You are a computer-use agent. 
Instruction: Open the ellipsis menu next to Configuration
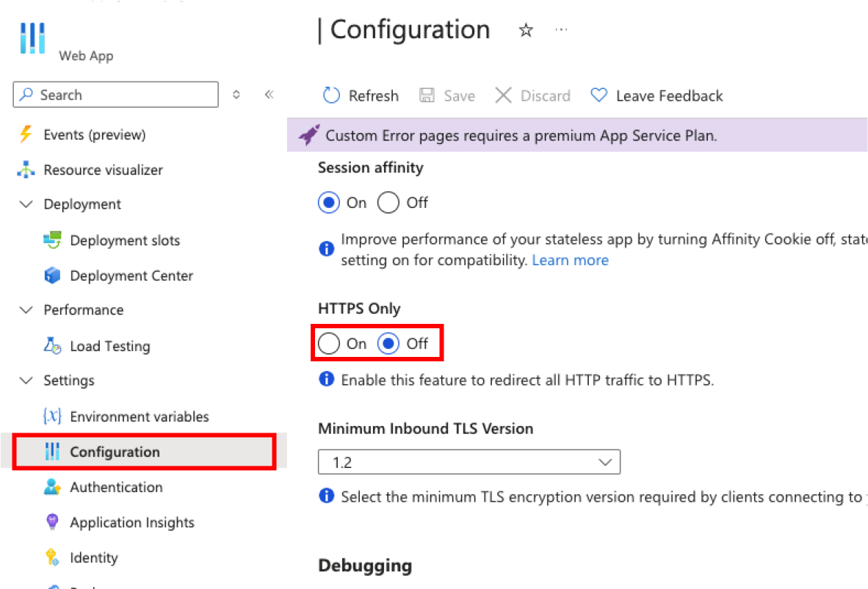click(561, 30)
